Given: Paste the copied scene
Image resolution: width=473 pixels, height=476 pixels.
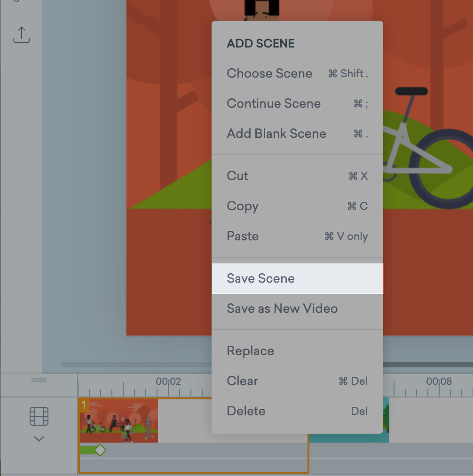Looking at the screenshot, I should [243, 236].
